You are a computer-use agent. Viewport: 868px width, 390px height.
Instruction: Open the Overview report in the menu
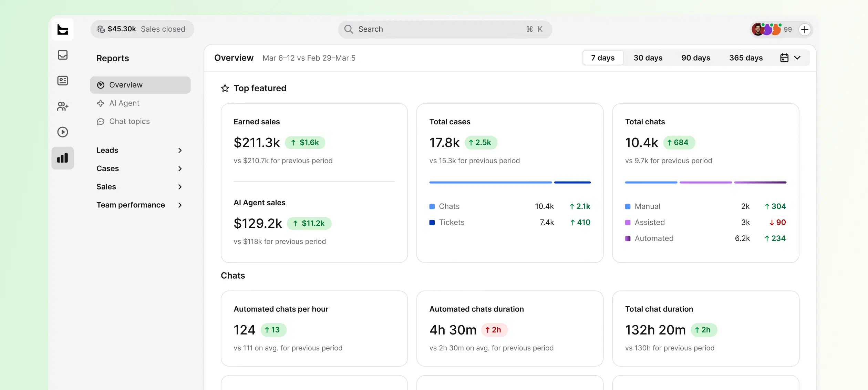point(140,85)
